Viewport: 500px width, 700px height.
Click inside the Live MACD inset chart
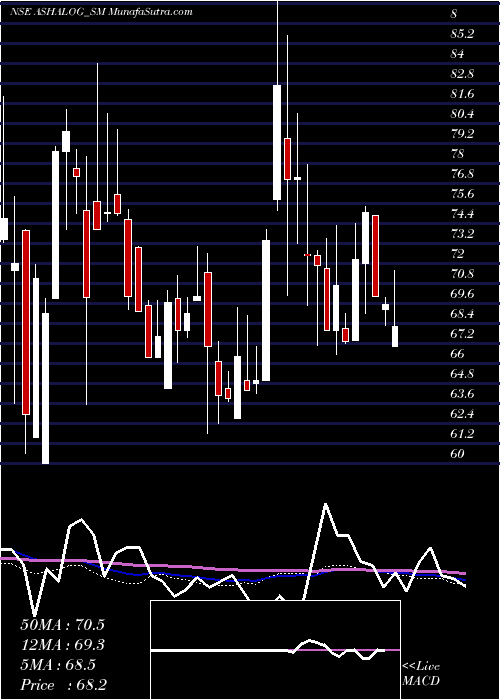coord(275,650)
